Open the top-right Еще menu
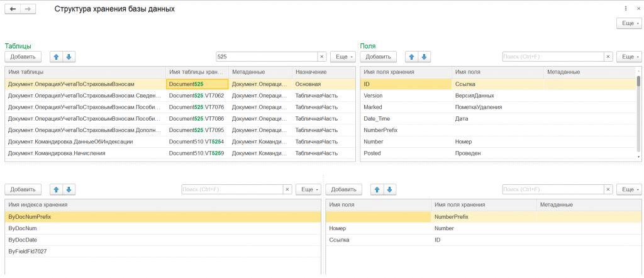Screen dimensions: 644x278 628,23
